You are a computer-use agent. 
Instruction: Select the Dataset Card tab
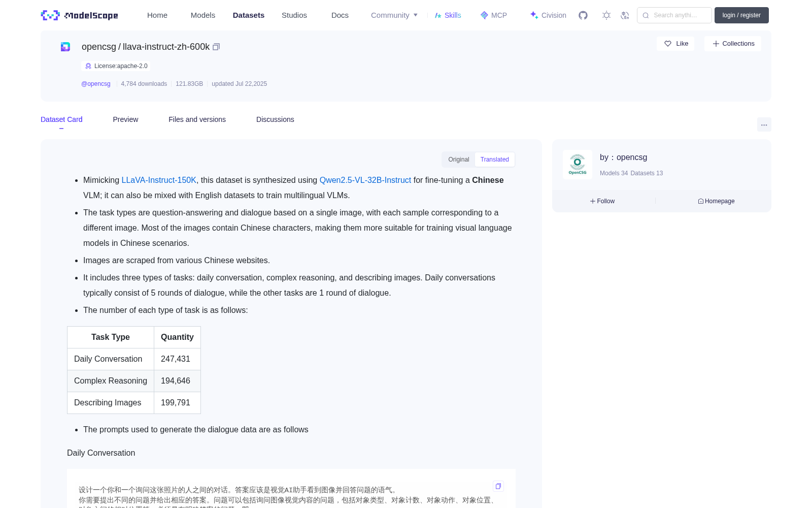tap(61, 119)
